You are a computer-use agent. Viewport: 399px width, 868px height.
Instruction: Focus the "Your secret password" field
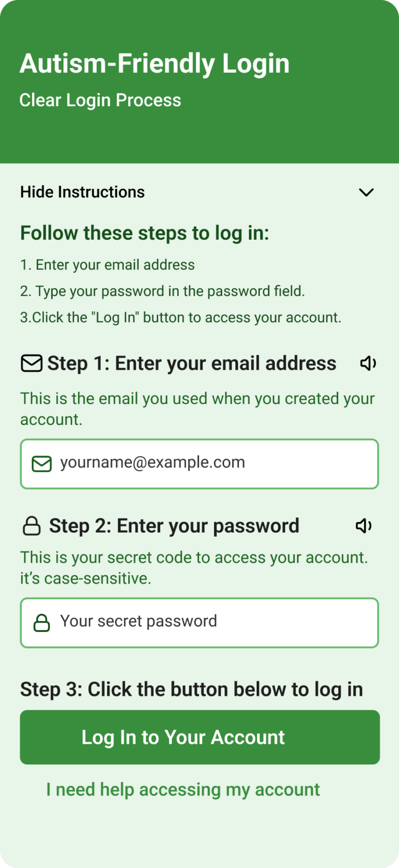click(x=208, y=623)
